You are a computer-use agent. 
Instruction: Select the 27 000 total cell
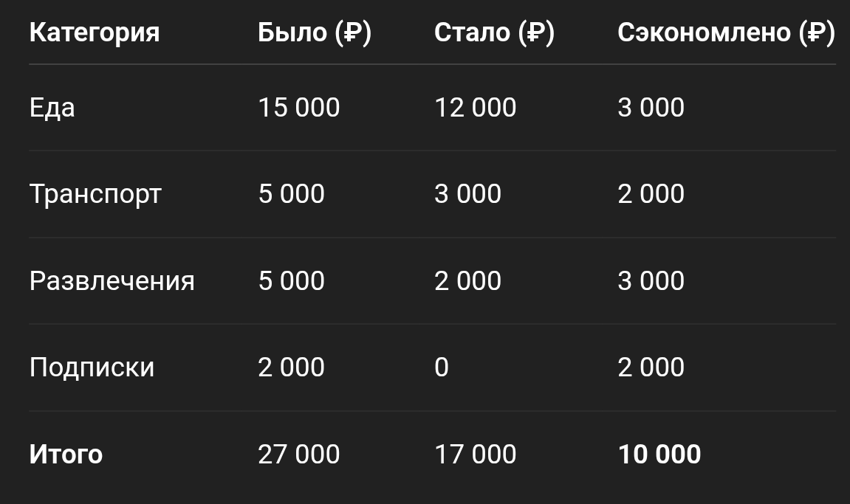click(299, 455)
